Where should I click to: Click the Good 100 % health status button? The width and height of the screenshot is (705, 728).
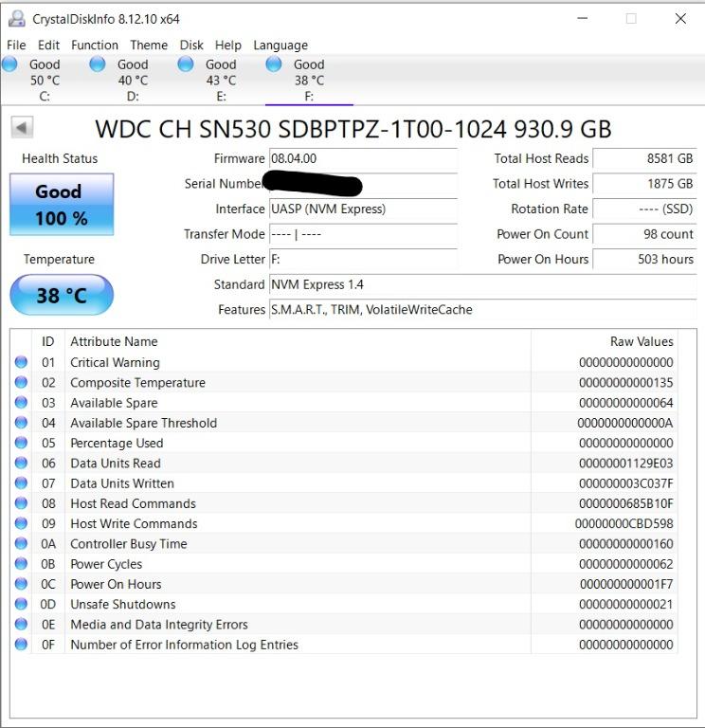coord(62,205)
